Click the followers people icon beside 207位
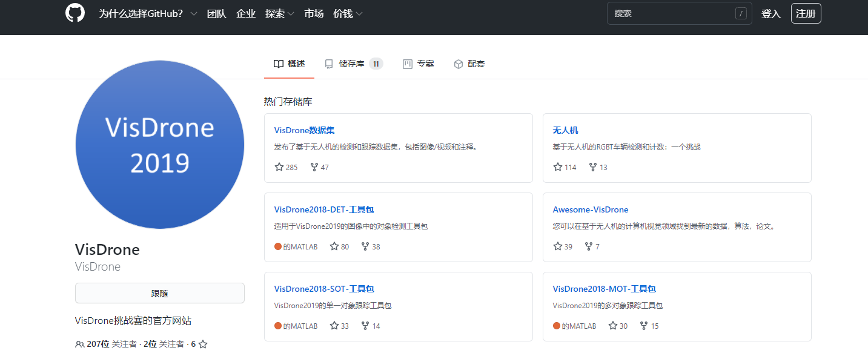 (79, 343)
